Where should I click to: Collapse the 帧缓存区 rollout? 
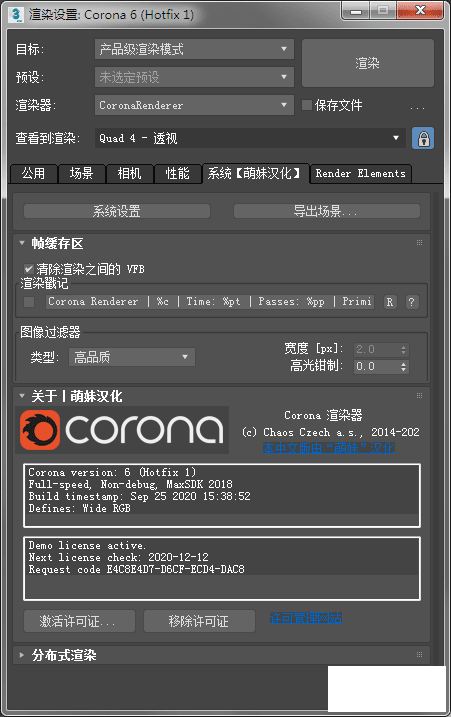pos(22,243)
